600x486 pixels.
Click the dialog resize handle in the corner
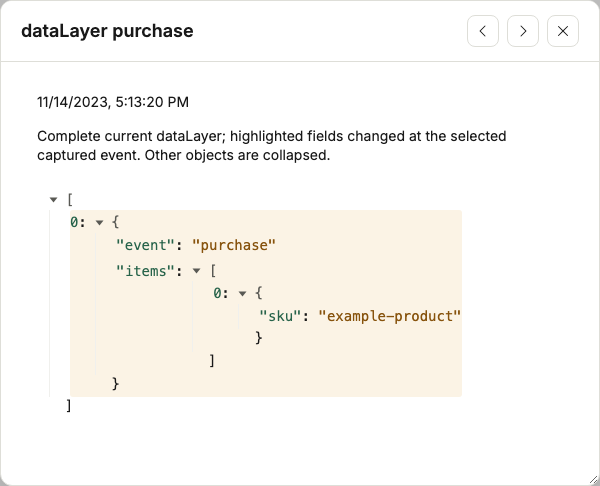pyautogui.click(x=594, y=480)
